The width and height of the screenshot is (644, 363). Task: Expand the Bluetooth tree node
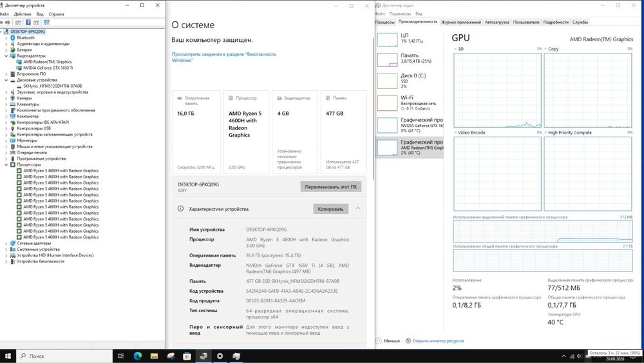click(6, 37)
